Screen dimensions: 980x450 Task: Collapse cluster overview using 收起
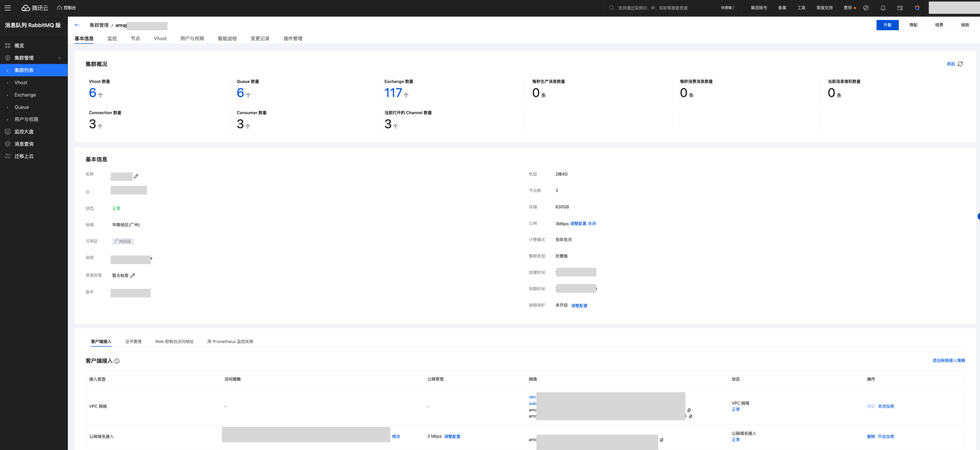[x=951, y=64]
